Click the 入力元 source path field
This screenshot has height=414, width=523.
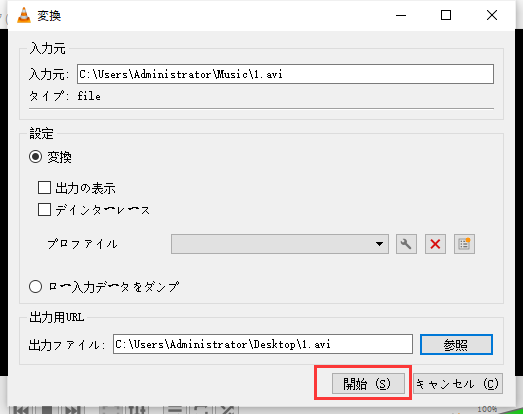tap(285, 74)
